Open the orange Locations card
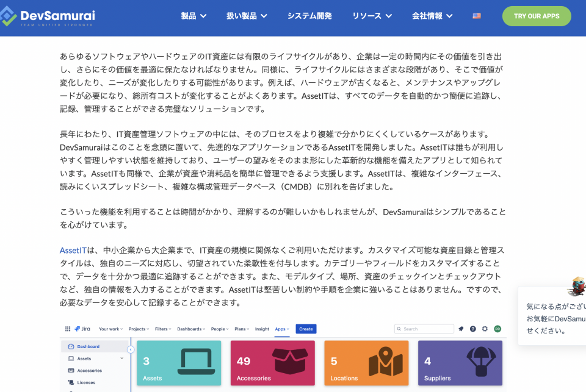586x392 pixels. pyautogui.click(x=366, y=363)
